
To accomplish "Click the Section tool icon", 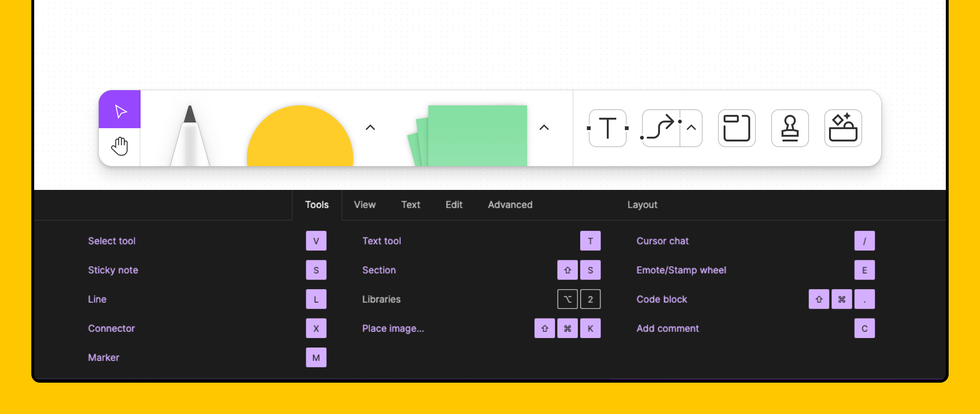I will coord(736,128).
